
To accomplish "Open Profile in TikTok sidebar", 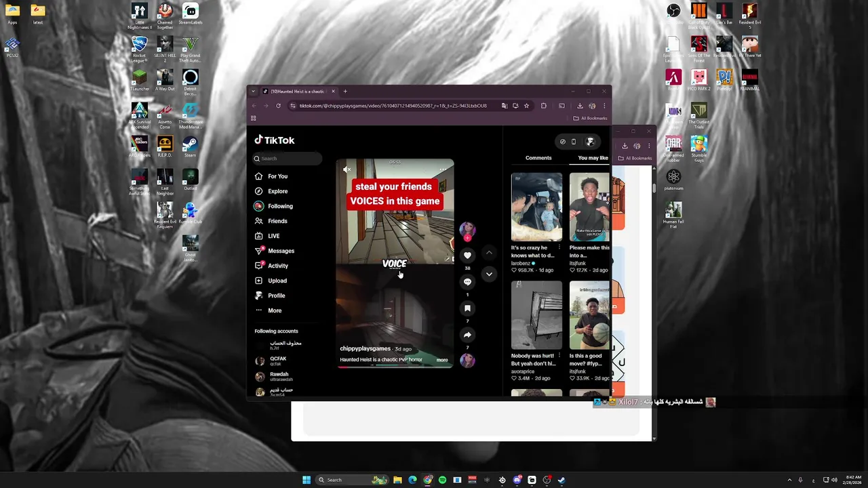I will point(270,296).
